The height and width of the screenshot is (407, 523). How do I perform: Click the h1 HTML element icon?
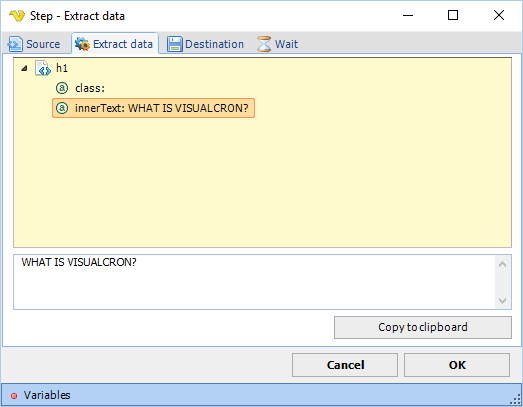pos(43,68)
